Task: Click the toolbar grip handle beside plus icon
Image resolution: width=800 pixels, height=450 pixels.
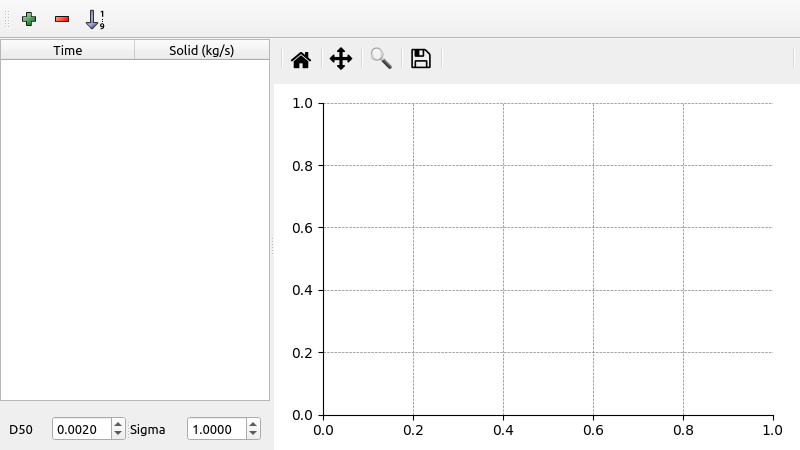Action: pyautogui.click(x=7, y=19)
